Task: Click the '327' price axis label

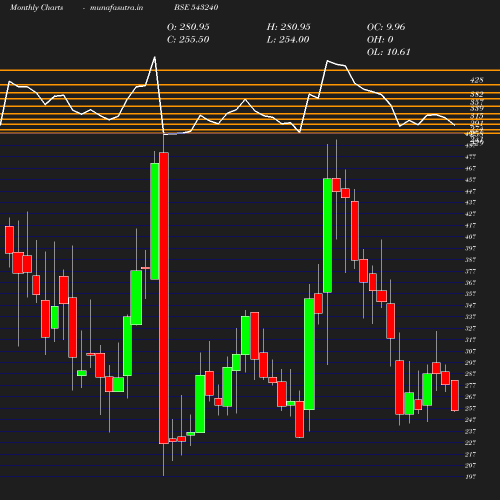Action: [470, 328]
